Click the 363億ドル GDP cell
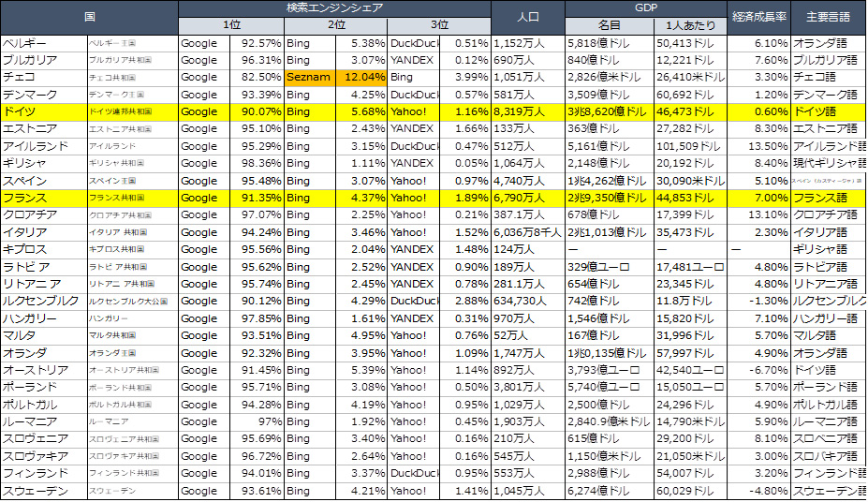This screenshot has height=502, width=868. tap(609, 129)
